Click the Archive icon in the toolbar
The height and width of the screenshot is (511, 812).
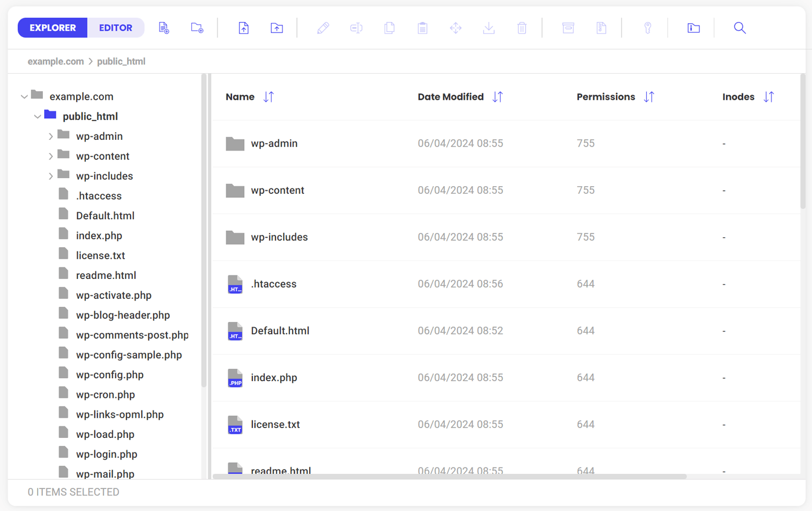tap(568, 27)
